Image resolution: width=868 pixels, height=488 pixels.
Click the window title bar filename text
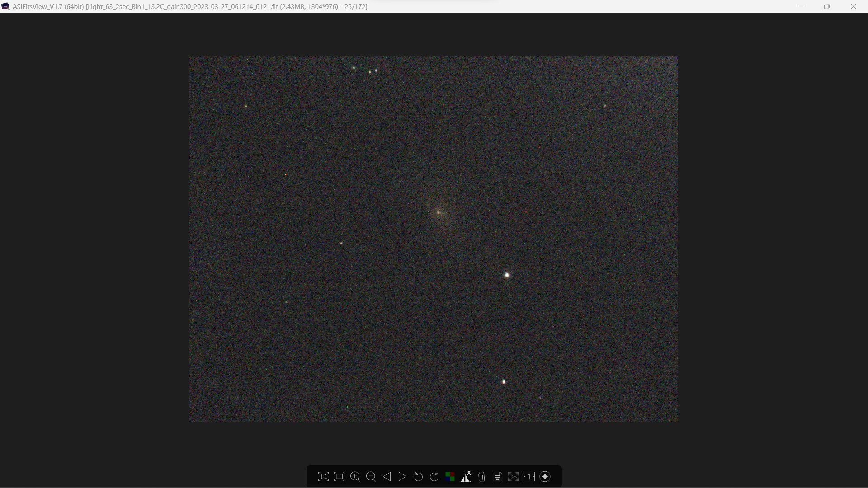(190, 6)
